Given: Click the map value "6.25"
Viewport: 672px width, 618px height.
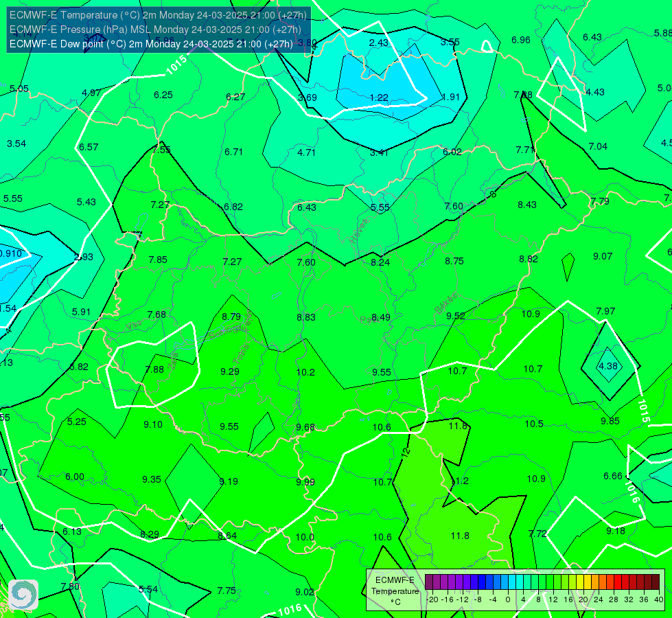Looking at the screenshot, I should 163,95.
